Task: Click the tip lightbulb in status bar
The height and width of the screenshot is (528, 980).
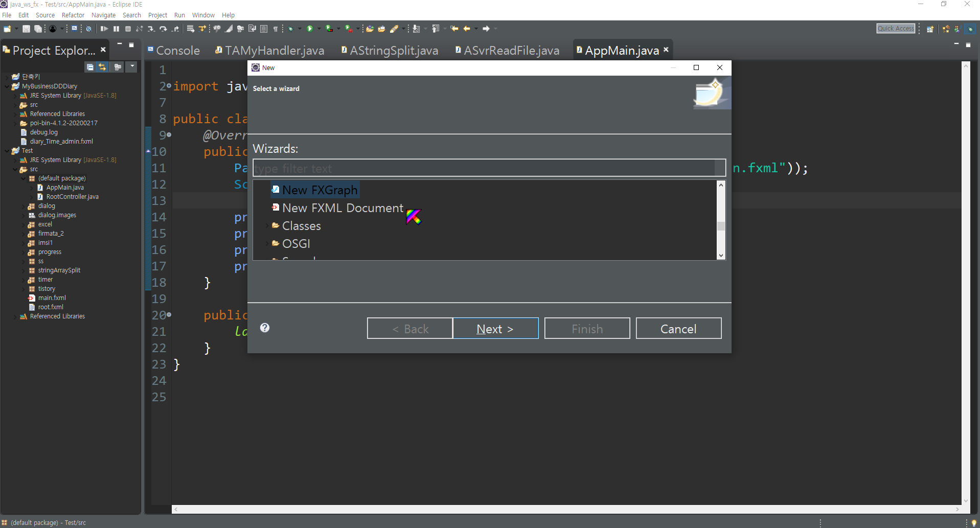Action: pyautogui.click(x=973, y=523)
